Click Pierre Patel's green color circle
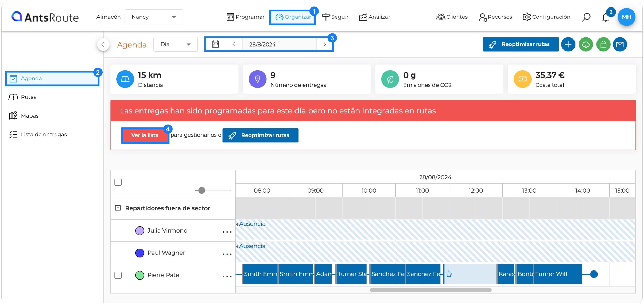Screen dimensions: 644x306 point(140,275)
